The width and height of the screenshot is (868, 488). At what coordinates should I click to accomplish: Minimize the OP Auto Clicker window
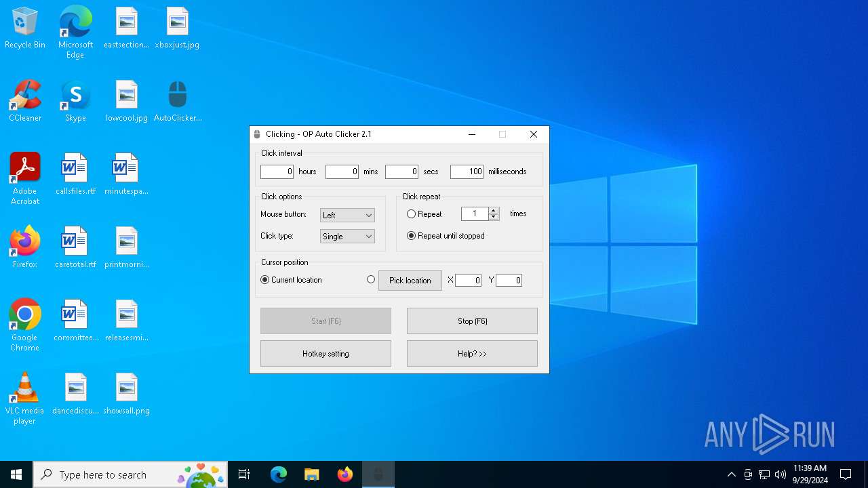pyautogui.click(x=472, y=134)
